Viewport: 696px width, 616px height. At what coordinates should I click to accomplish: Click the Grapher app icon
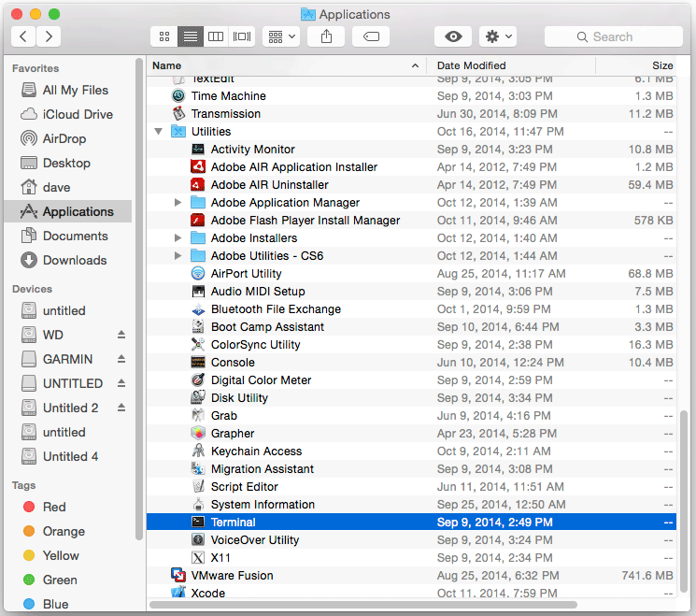pyautogui.click(x=198, y=434)
